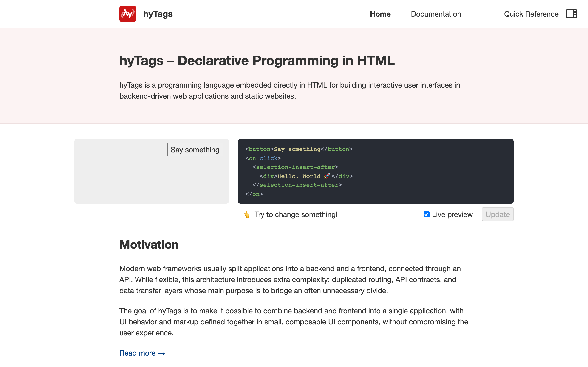Open the Quick Reference sidebar panel icon
Screen dimensions: 588x367
pyautogui.click(x=571, y=14)
